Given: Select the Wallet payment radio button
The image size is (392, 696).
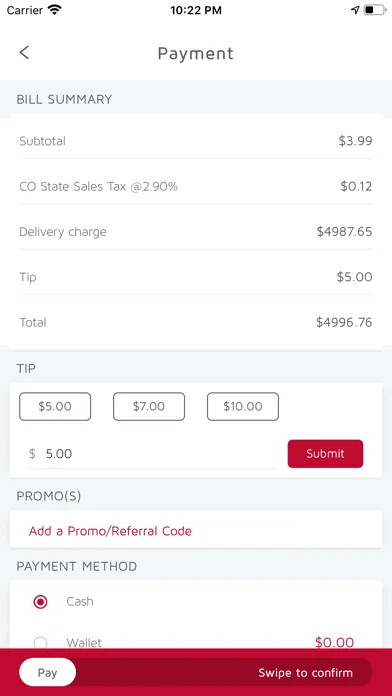Looking at the screenshot, I should (40, 642).
